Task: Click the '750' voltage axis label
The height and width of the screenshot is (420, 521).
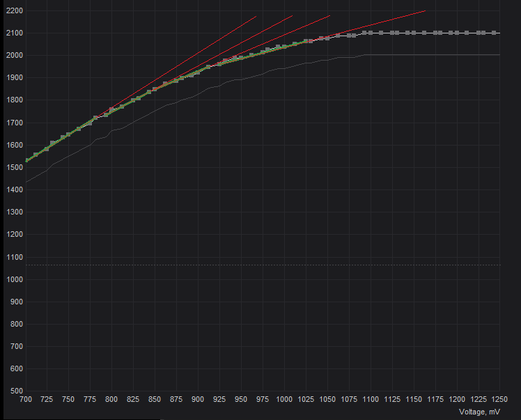Action: click(68, 399)
